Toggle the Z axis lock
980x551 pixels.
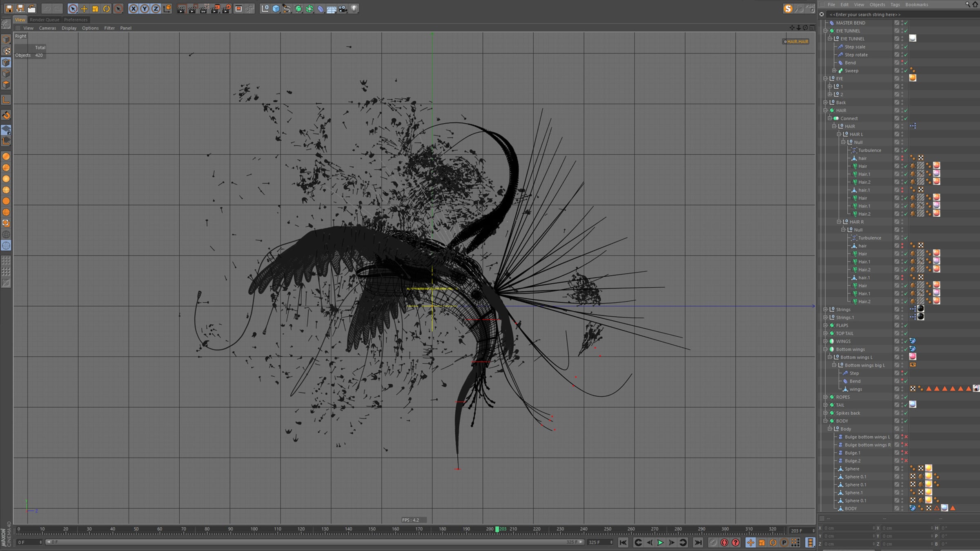[x=156, y=9]
